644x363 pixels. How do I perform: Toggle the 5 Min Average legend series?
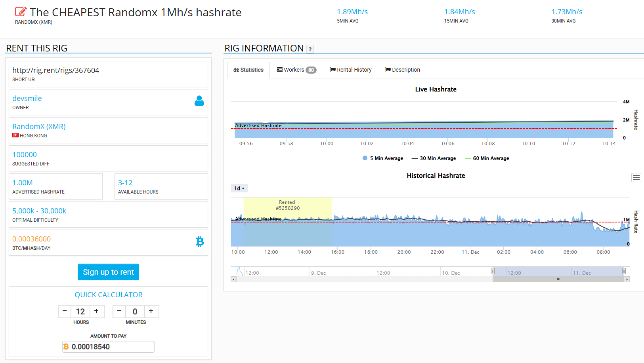383,158
